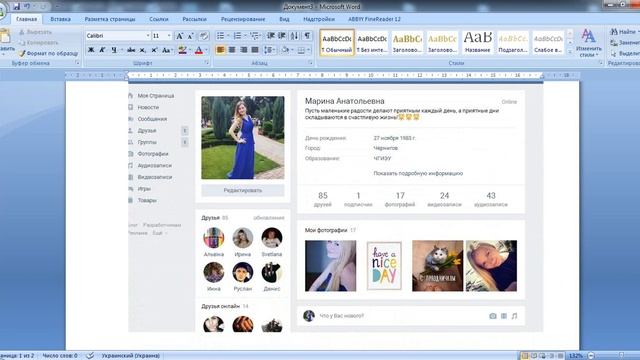The width and height of the screenshot is (640, 360).
Task: Open highlight color dropdown arrow
Action: coord(190,50)
